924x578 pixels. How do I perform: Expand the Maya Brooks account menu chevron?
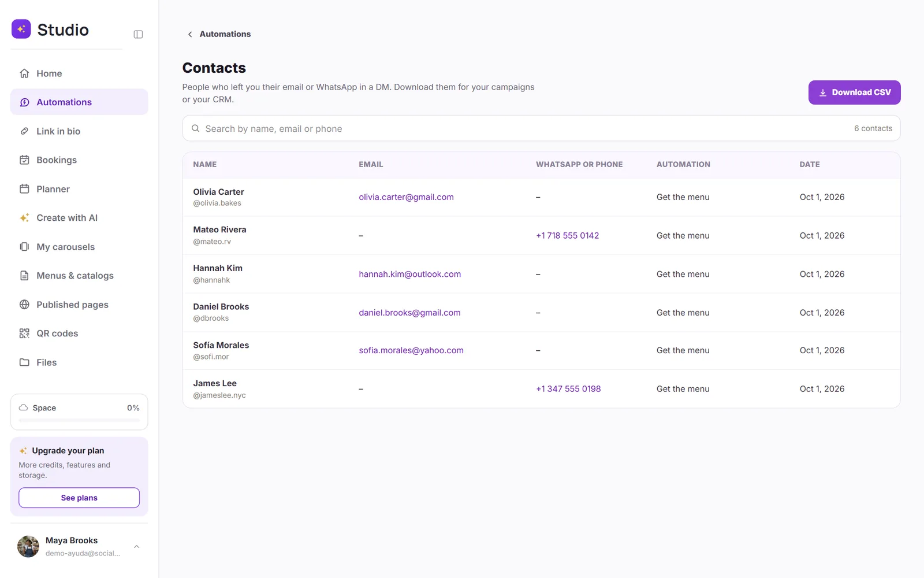(x=137, y=546)
